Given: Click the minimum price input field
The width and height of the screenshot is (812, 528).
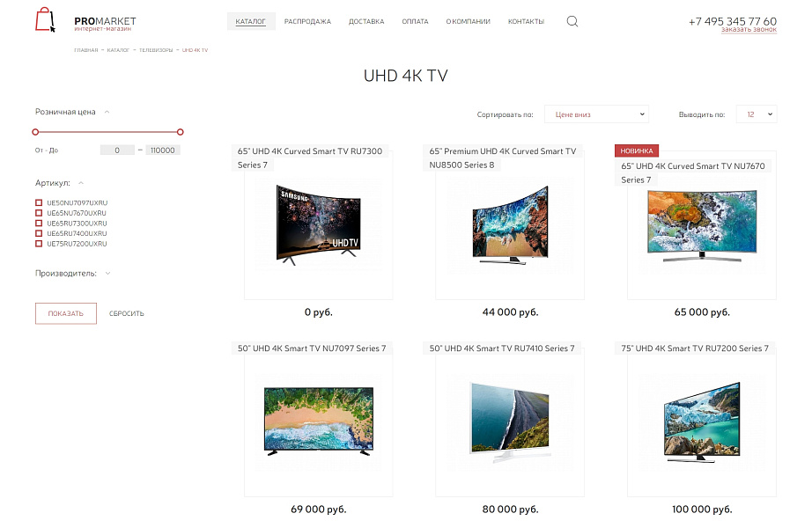Looking at the screenshot, I should pos(117,150).
